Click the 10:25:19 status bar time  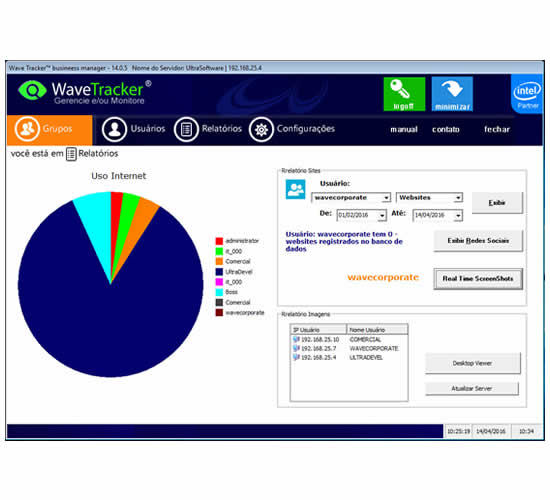click(458, 431)
